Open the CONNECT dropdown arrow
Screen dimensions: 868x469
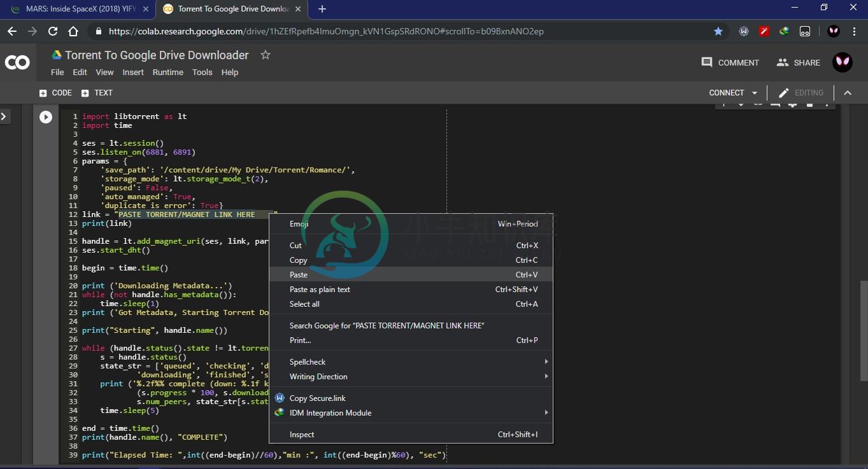[x=755, y=93]
